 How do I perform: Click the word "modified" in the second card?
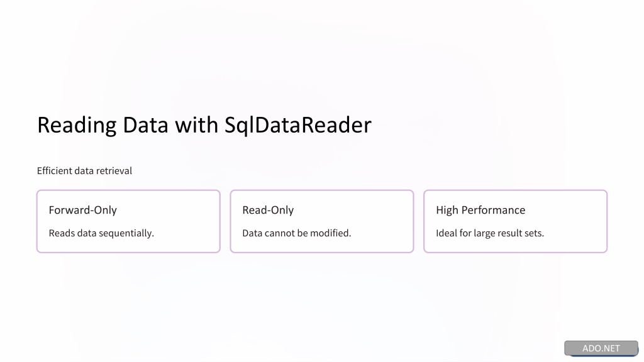point(330,233)
